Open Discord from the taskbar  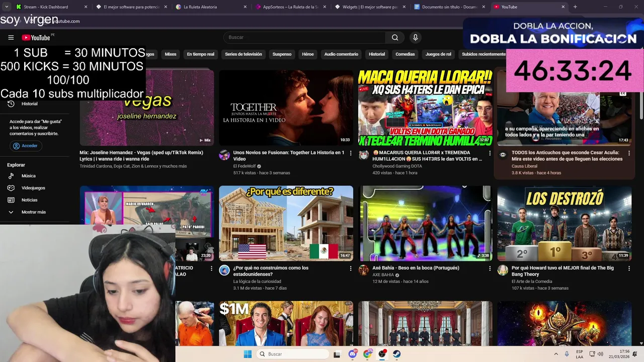tap(353, 354)
